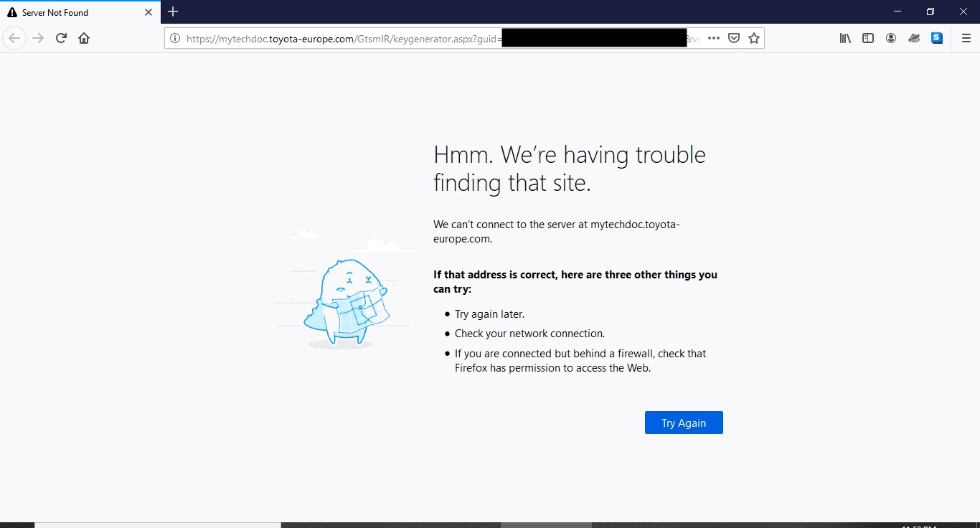Go back one page in Firefox
This screenshot has width=980, height=528.
pos(14,38)
